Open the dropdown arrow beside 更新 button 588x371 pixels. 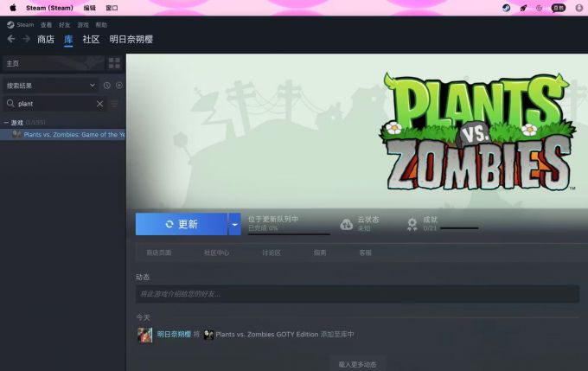click(x=234, y=224)
